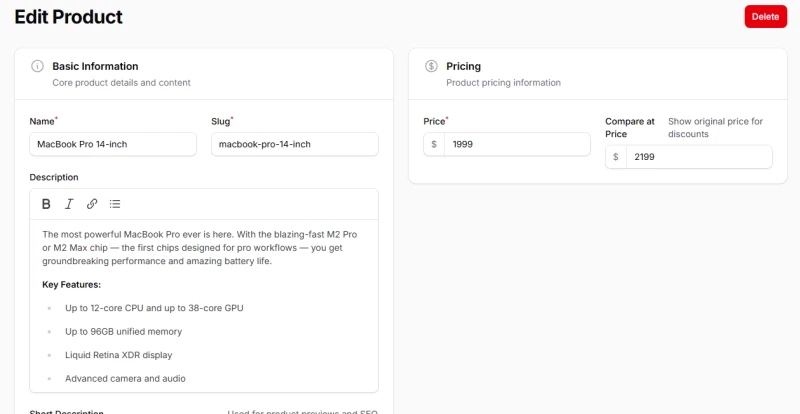The image size is (800, 414).
Task: Click bullet 'Up to 12-core CPU and up to 38-core GPU'
Action: pyautogui.click(x=154, y=308)
